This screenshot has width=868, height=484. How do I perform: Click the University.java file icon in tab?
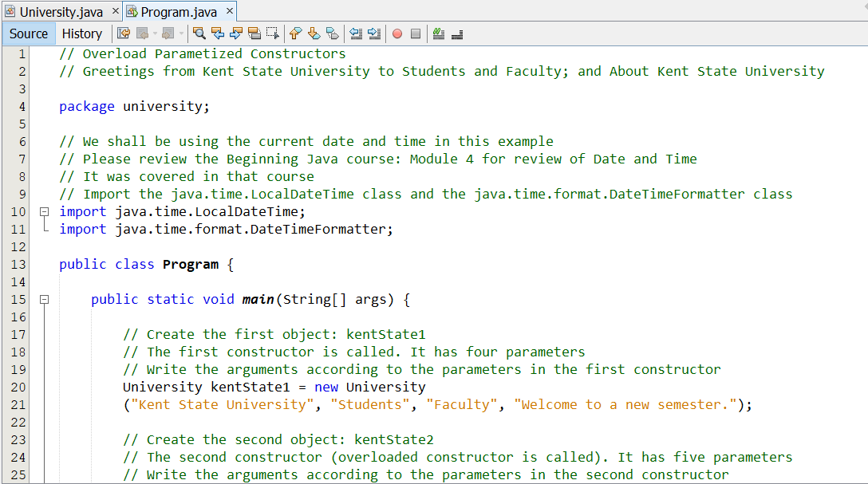[10, 12]
